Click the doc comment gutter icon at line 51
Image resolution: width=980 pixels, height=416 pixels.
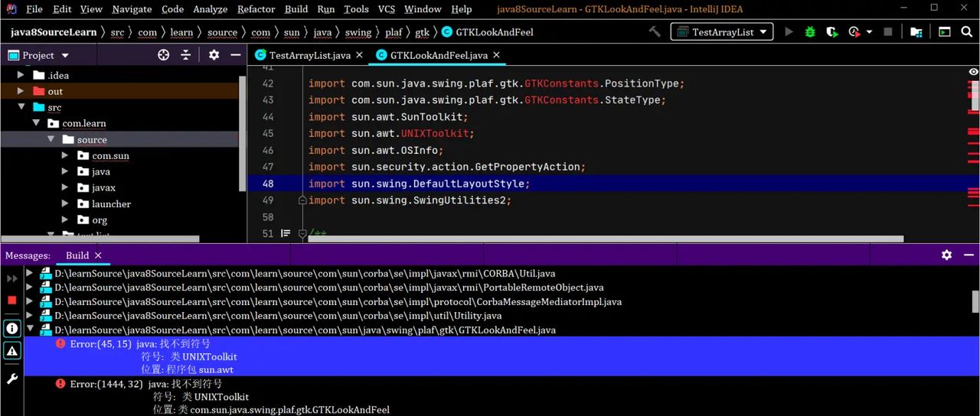(286, 233)
